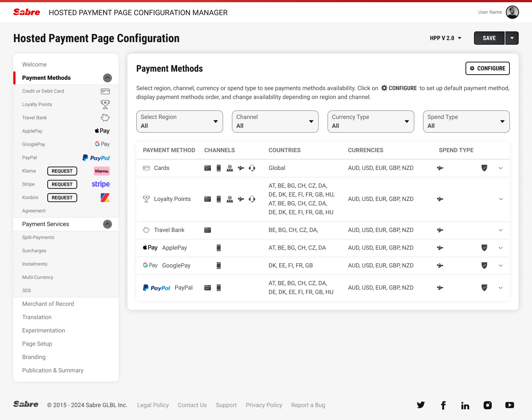Open the Currency Type dropdown
The image size is (532, 420).
point(371,122)
